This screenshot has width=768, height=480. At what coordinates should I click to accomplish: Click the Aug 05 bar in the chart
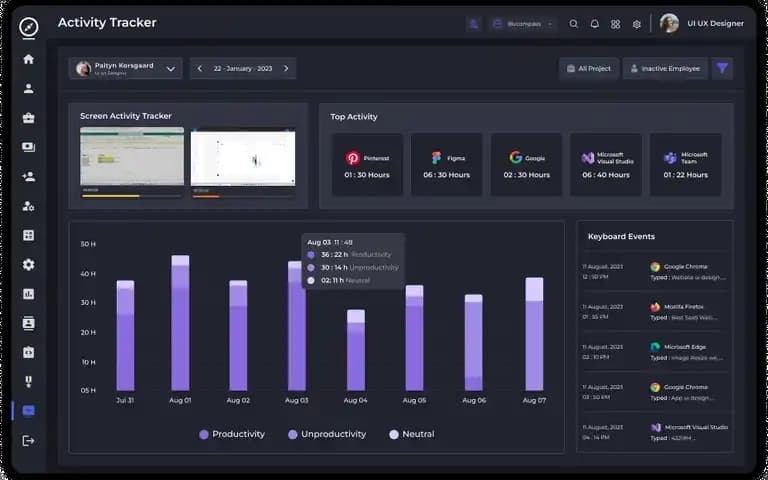pos(414,338)
